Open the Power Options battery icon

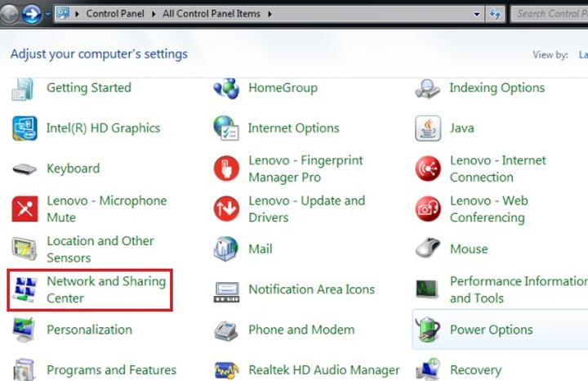429,329
